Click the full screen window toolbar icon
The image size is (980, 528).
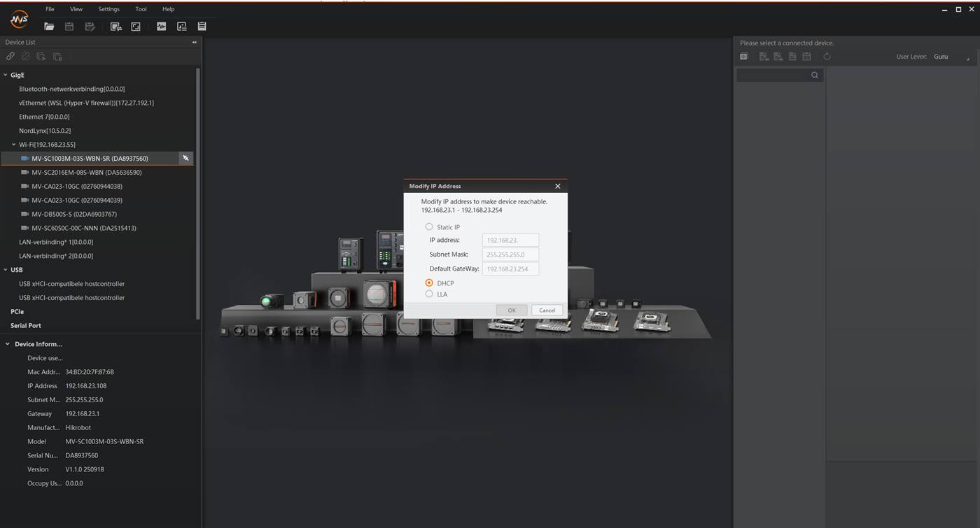click(136, 27)
